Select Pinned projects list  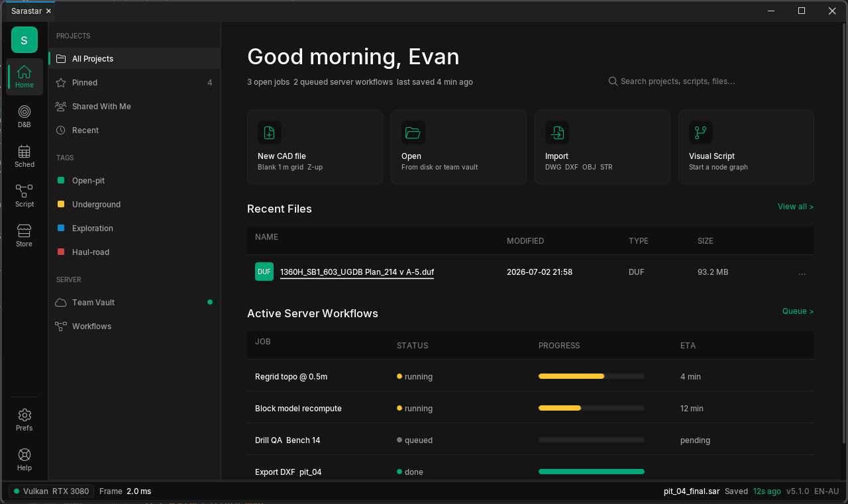pos(134,82)
